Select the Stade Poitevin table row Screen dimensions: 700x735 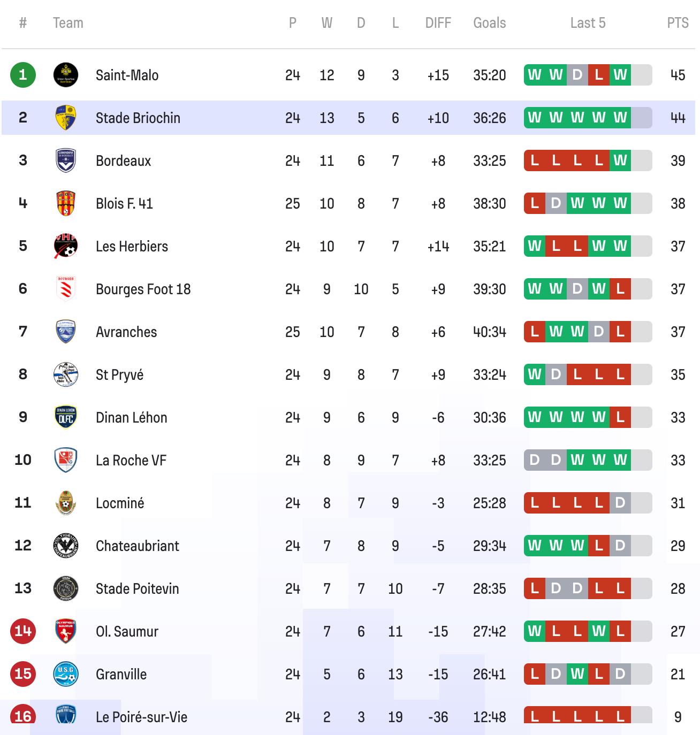click(x=348, y=588)
